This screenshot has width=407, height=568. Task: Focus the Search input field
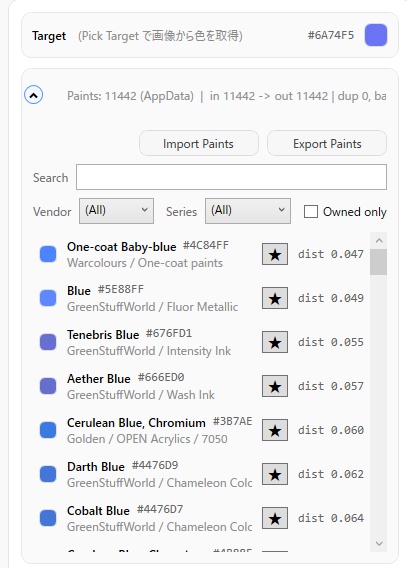[x=231, y=177]
